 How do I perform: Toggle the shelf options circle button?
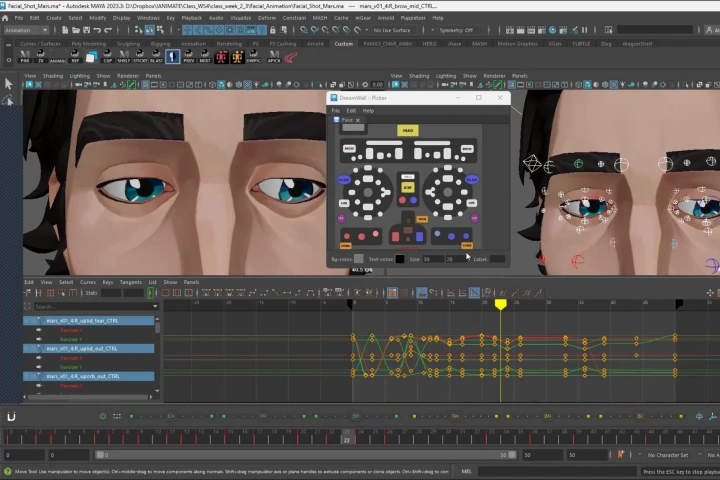[x=9, y=60]
